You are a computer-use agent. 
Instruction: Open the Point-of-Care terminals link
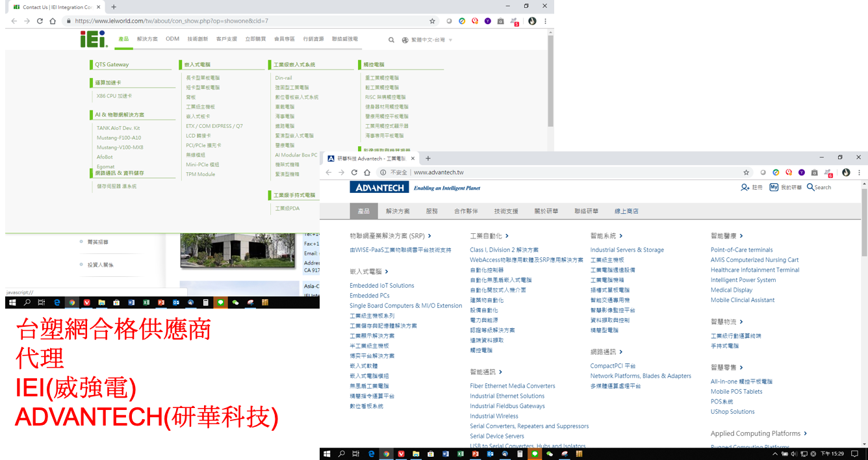pyautogui.click(x=742, y=250)
